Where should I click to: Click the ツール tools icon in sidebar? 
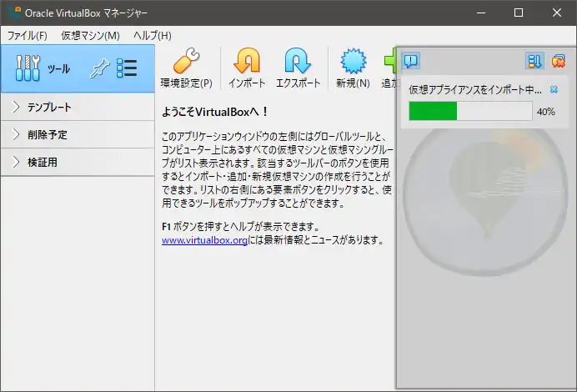pos(28,68)
